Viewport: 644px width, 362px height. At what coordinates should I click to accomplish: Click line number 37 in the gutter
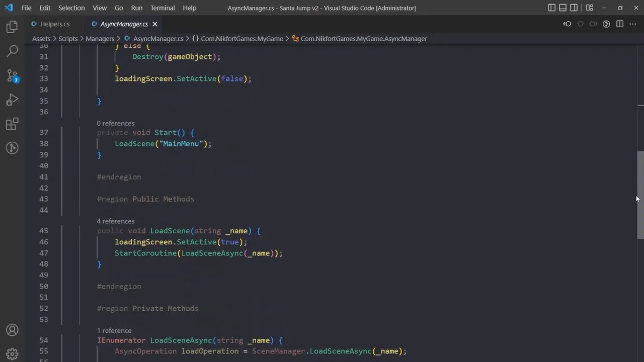[43, 133]
